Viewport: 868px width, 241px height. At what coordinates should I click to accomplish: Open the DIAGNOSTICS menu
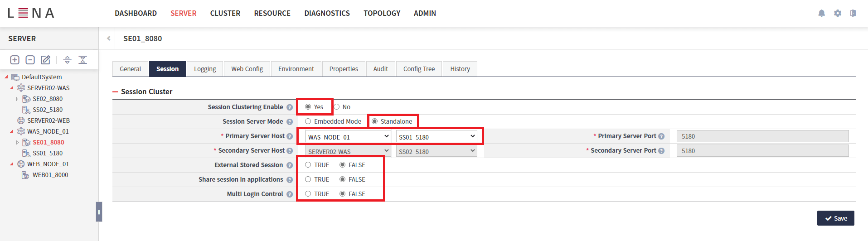tap(327, 13)
